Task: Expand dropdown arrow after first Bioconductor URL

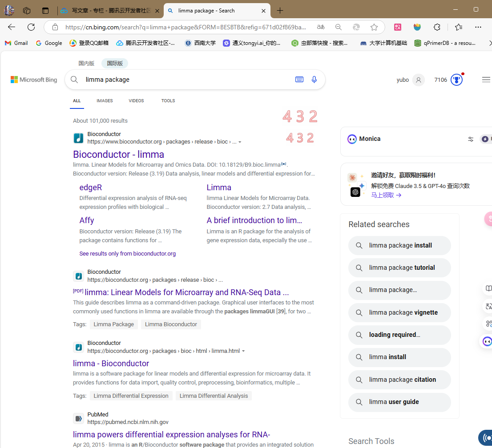Action: pyautogui.click(x=240, y=142)
